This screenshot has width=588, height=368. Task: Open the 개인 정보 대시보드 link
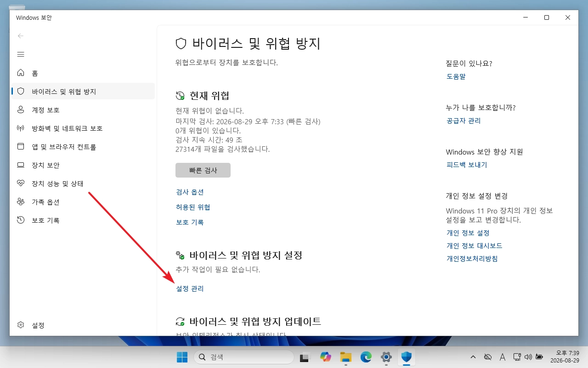(475, 246)
